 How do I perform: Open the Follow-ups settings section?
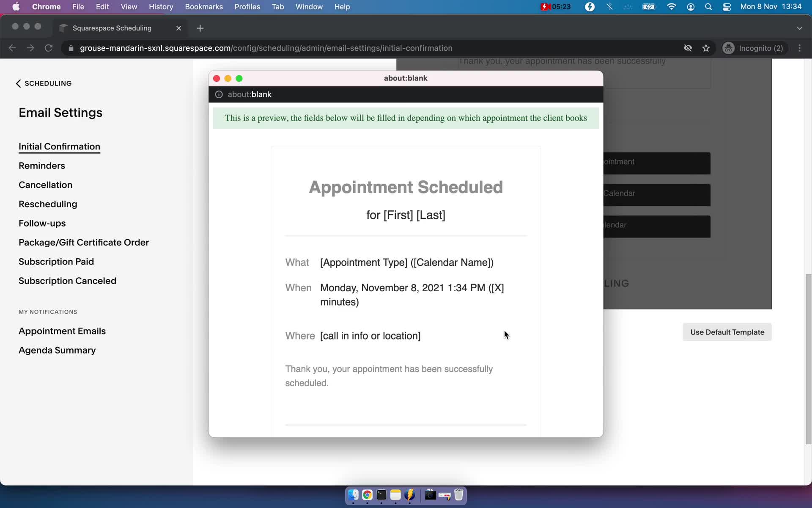click(42, 223)
